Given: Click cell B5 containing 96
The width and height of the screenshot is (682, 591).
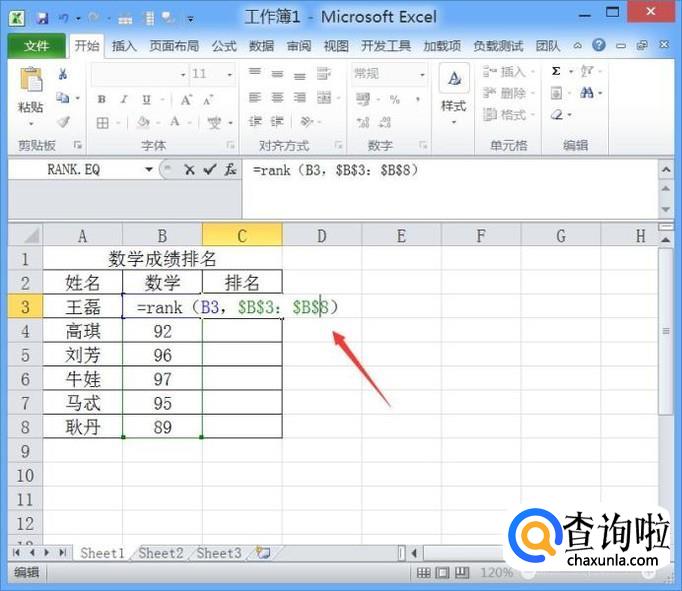Looking at the screenshot, I should (x=162, y=355).
